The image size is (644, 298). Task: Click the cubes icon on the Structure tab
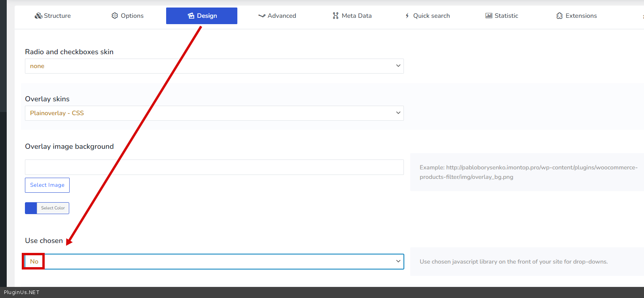[x=38, y=16]
